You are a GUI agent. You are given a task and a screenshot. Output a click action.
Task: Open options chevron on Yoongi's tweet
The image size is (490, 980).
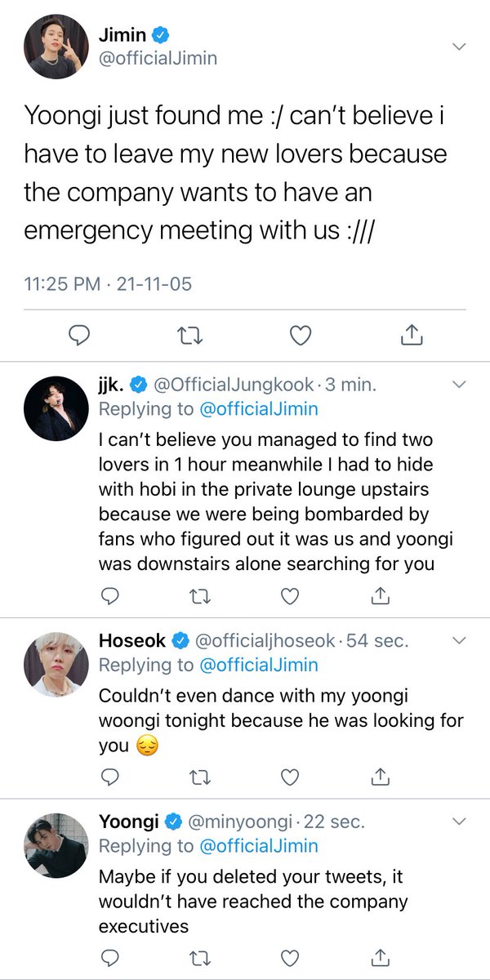coord(460,821)
